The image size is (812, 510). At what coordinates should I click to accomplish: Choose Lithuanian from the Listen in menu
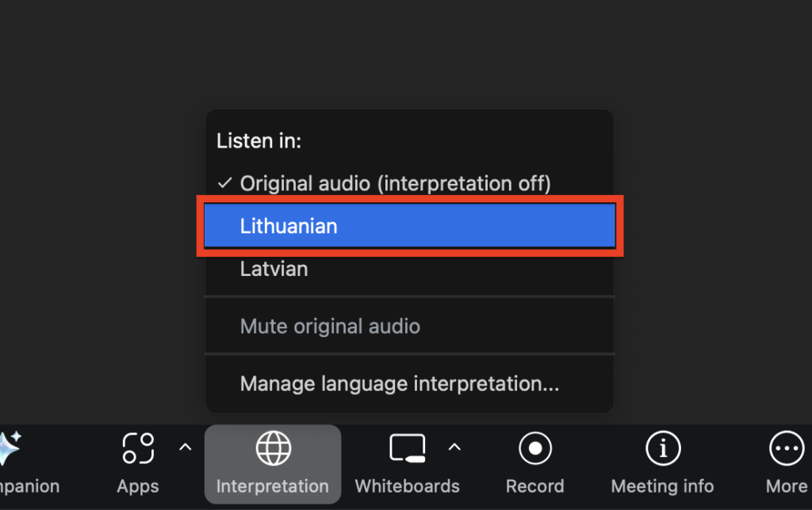coord(289,226)
